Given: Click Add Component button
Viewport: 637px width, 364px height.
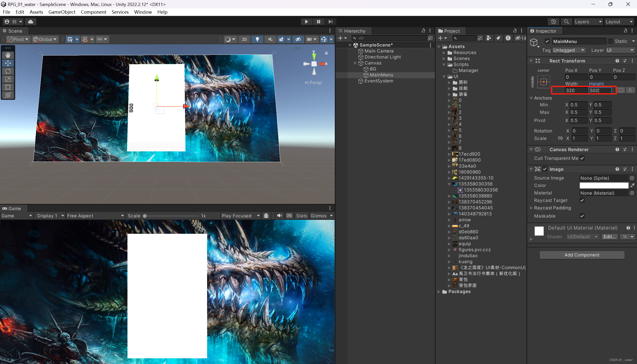Looking at the screenshot, I should pos(582,255).
